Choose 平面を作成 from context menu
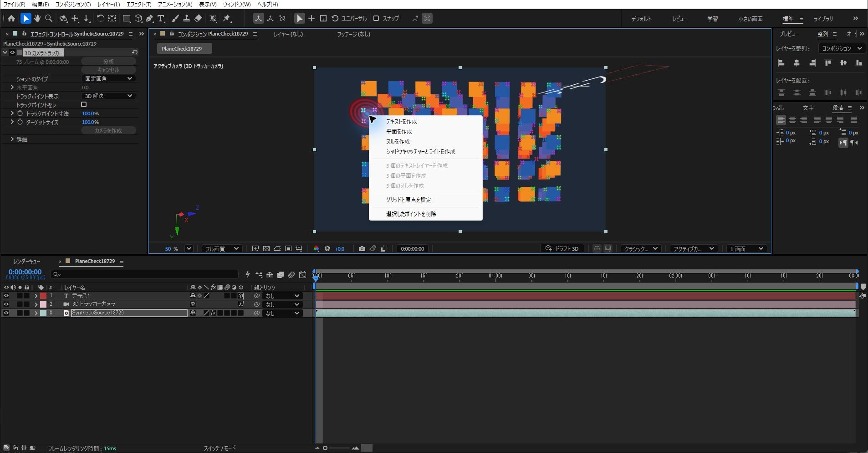Viewport: 868px width, 453px height. [x=399, y=131]
